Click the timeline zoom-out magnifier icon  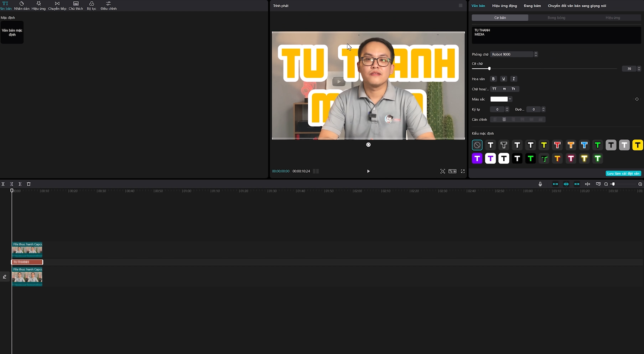(x=606, y=184)
